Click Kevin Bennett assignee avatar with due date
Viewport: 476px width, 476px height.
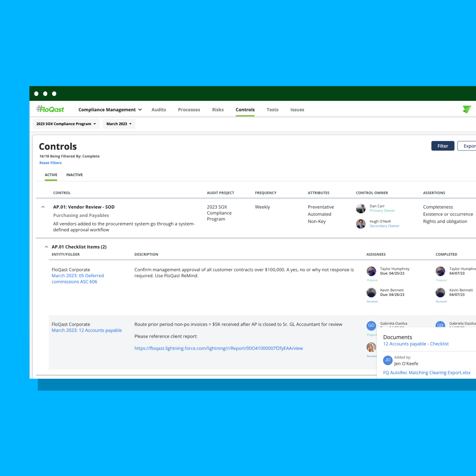pyautogui.click(x=371, y=293)
